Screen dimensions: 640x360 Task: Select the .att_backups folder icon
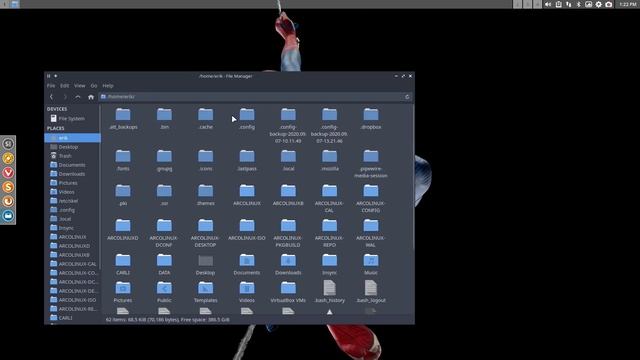tap(123, 114)
